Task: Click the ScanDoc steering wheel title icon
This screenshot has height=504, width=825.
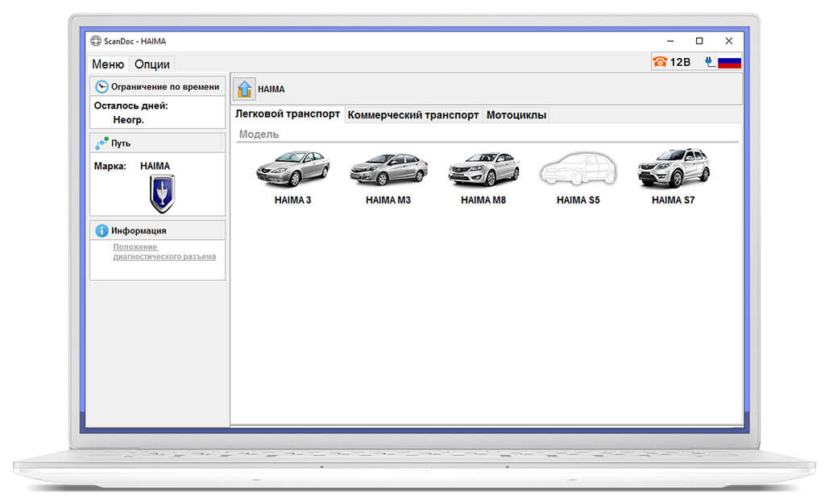Action: [96, 41]
